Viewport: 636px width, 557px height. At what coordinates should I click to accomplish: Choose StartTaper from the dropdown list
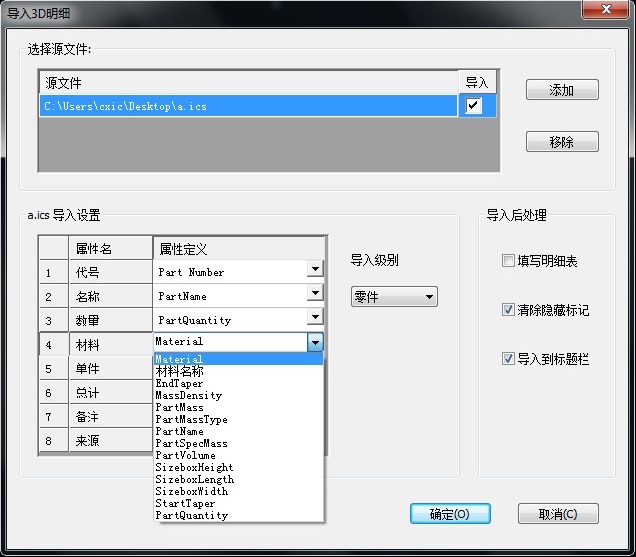tap(238, 503)
